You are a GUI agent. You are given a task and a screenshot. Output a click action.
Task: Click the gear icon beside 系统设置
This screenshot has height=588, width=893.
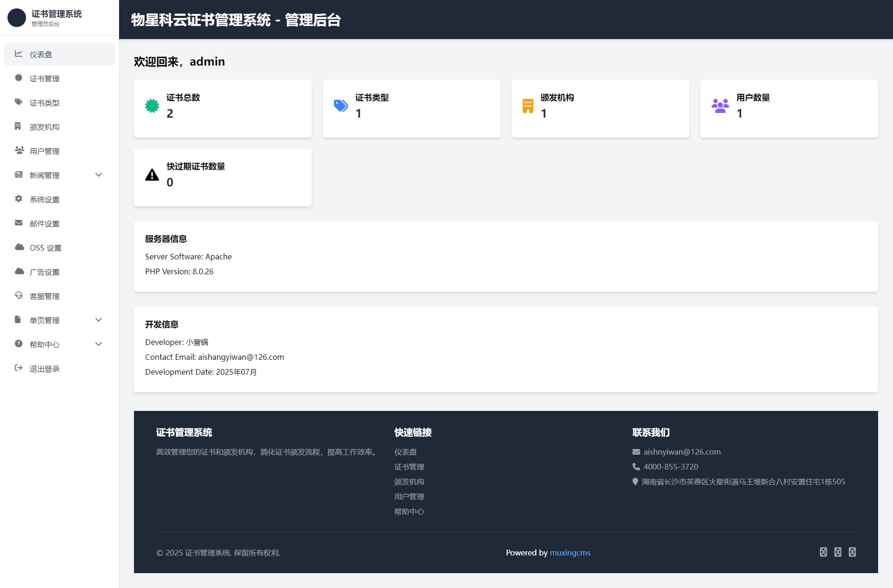[19, 199]
